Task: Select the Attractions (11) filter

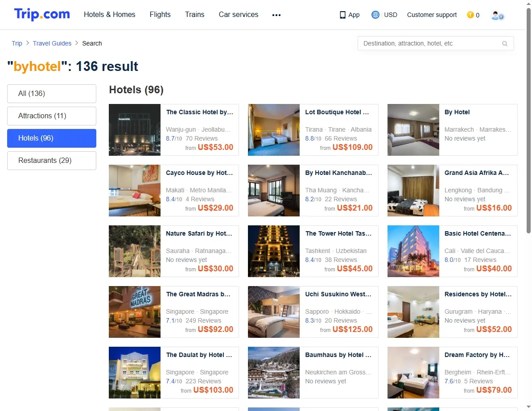Action: point(52,116)
